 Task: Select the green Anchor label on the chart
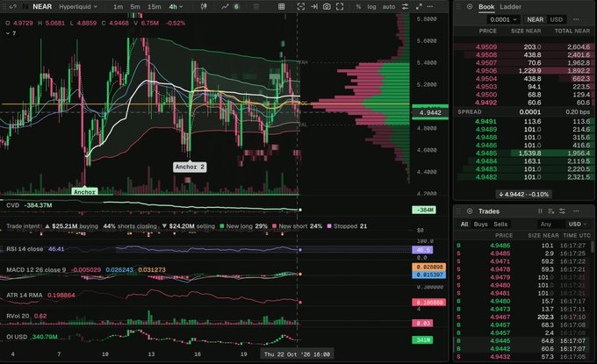(84, 192)
